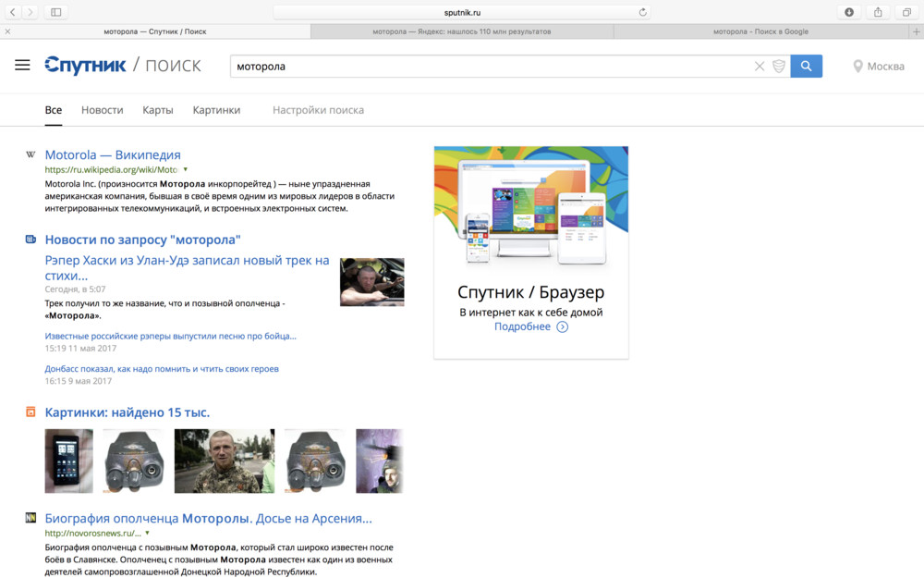Open Motorola — Википедия result
This screenshot has width=924, height=578.
(x=113, y=154)
